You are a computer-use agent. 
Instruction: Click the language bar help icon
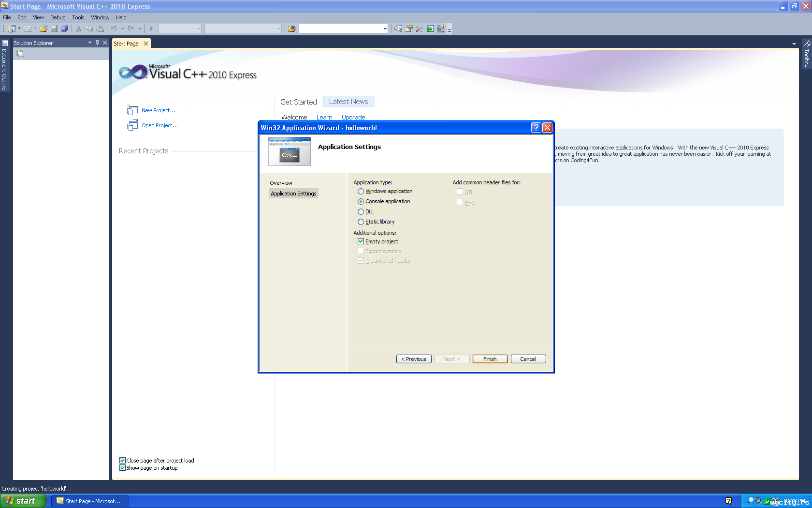pos(728,501)
